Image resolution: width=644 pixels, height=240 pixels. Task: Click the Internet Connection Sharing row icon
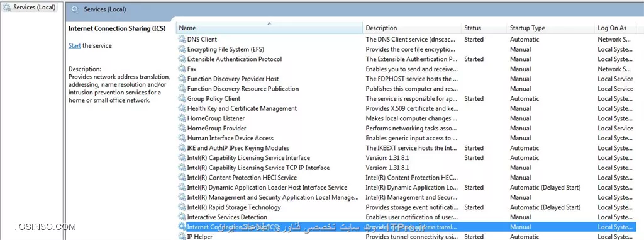pos(182,227)
